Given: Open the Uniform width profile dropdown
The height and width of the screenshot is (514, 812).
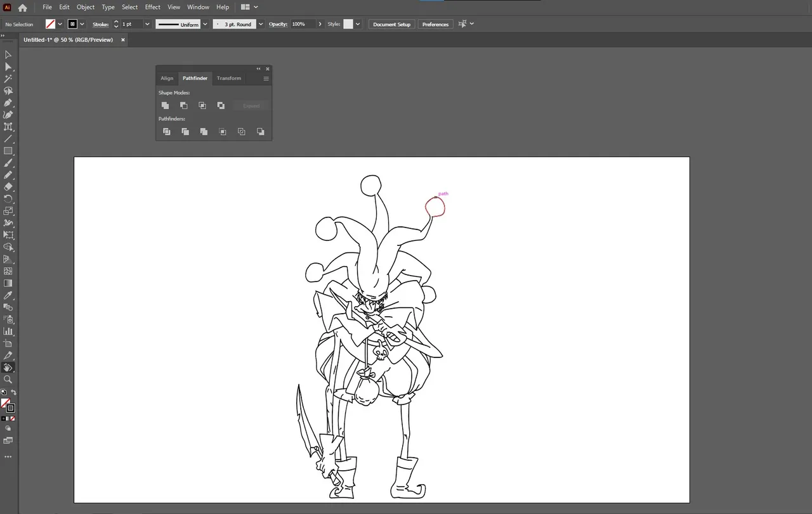Looking at the screenshot, I should point(205,24).
